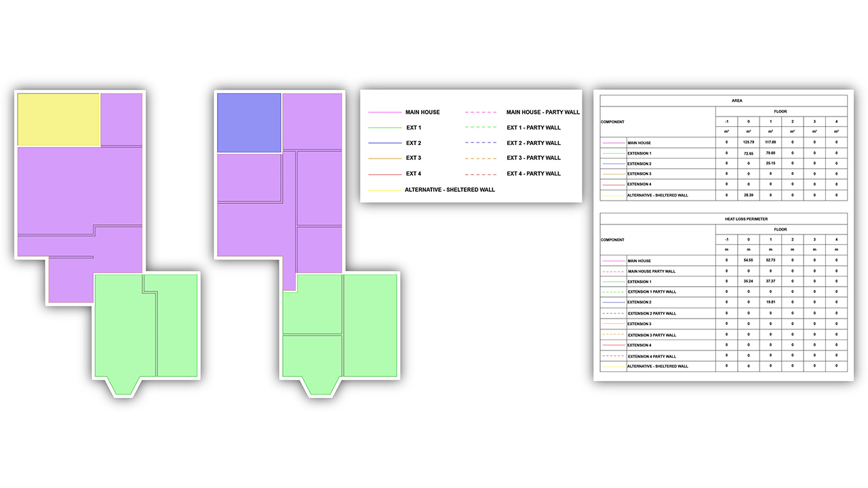Click the solid magenta Main House legend line

385,113
